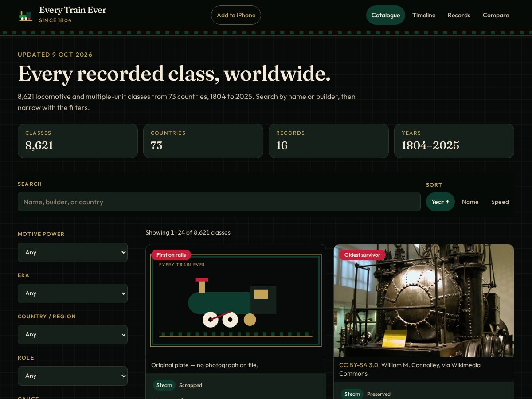Screen dimensions: 532x399
Task: Sort the catalogue by Year ascending
Action: [x=440, y=202]
